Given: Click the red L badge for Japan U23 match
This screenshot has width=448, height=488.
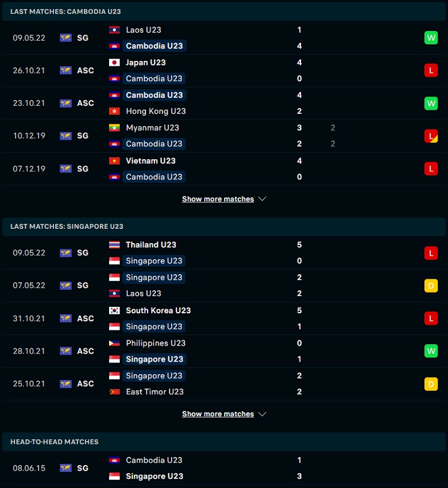Looking at the screenshot, I should [431, 71].
